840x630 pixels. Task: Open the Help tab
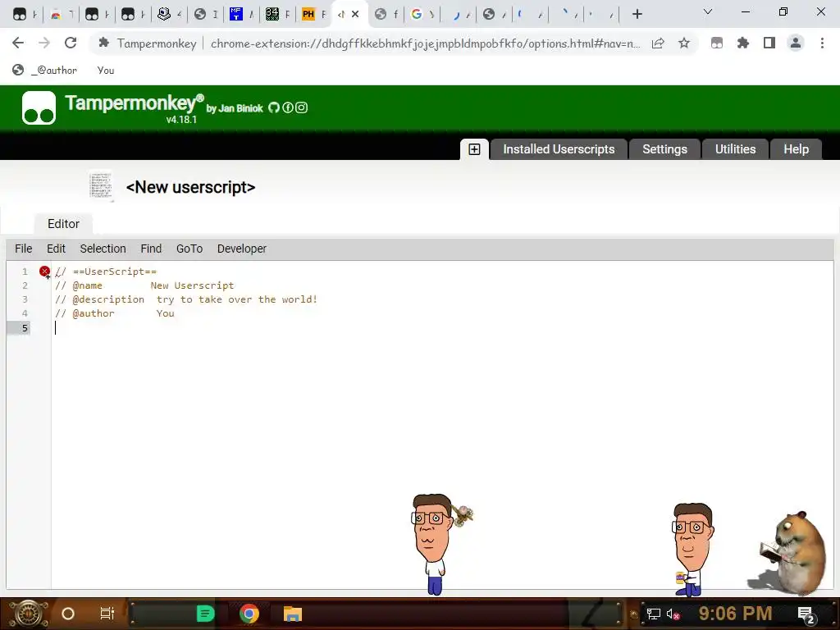click(x=796, y=149)
